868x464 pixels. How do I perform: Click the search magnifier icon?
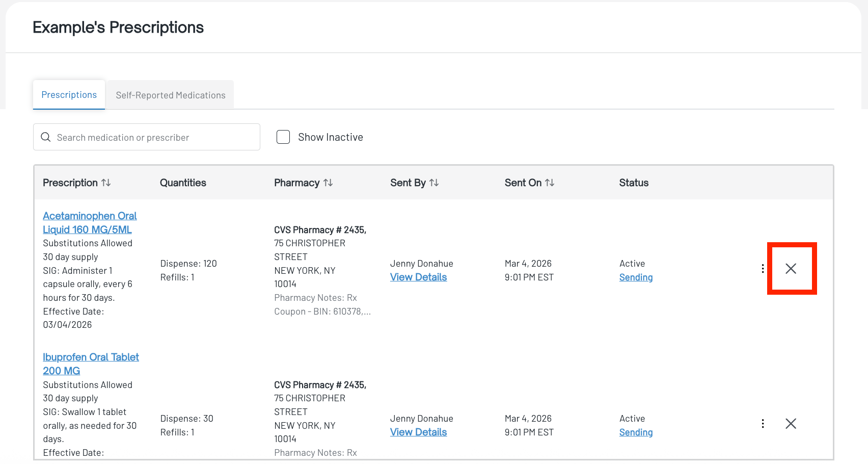(46, 137)
